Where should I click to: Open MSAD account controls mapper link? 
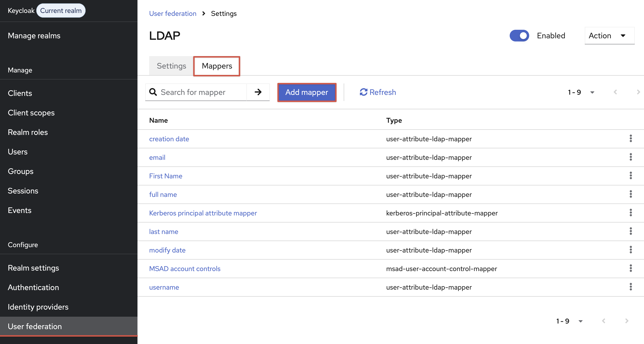185,268
